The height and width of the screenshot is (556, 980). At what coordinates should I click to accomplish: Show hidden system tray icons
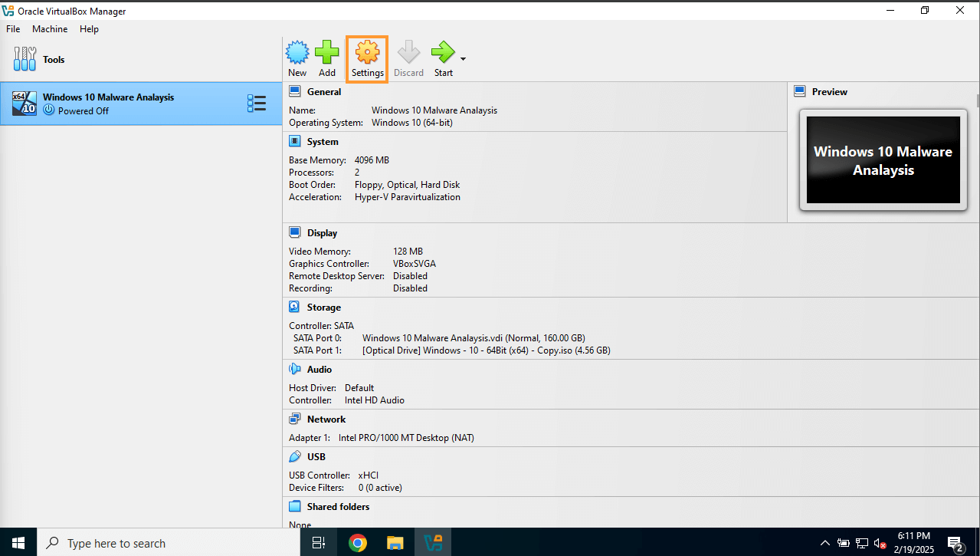(x=824, y=543)
